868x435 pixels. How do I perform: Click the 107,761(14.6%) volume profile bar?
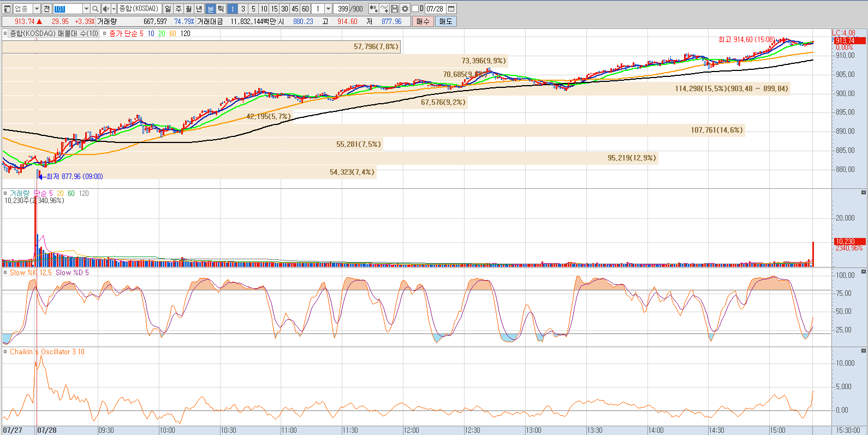coord(373,130)
